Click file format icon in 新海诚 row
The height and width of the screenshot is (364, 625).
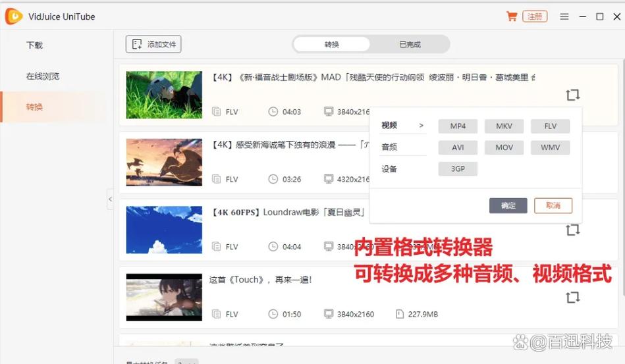click(x=217, y=179)
